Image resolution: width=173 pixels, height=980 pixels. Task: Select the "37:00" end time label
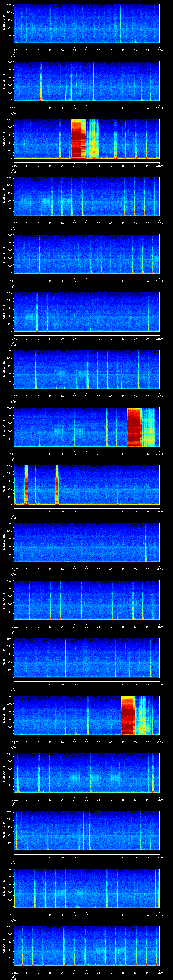coord(160,857)
